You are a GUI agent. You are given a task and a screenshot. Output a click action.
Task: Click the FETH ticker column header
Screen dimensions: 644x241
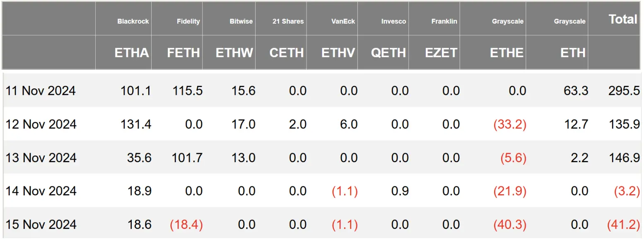click(x=183, y=53)
